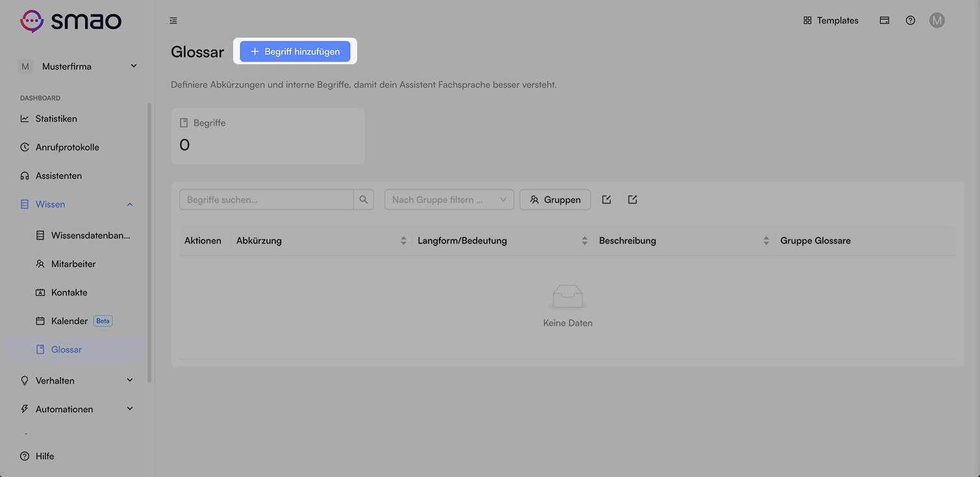Open the billing card icon
Image resolution: width=980 pixels, height=477 pixels.
click(885, 21)
